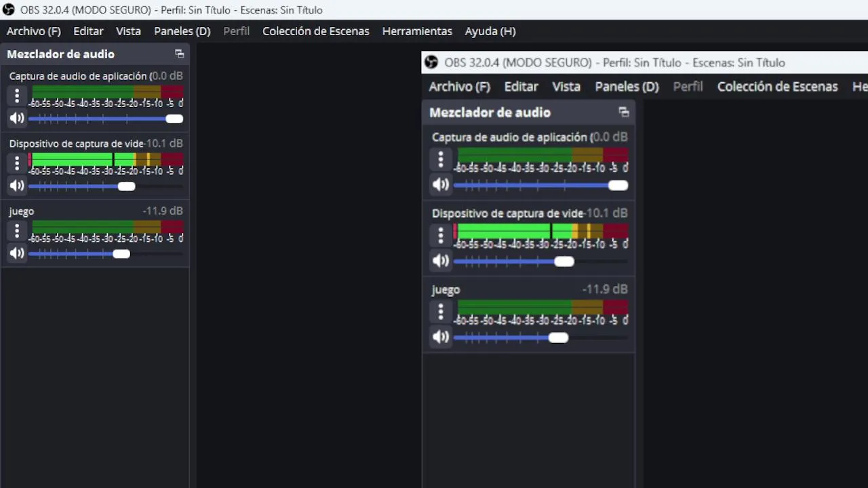Open Vista menu in main window
The width and height of the screenshot is (868, 488).
click(x=128, y=31)
